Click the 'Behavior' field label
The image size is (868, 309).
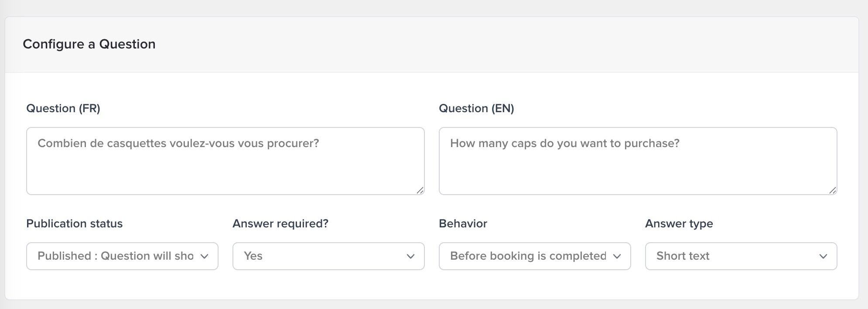pyautogui.click(x=463, y=224)
